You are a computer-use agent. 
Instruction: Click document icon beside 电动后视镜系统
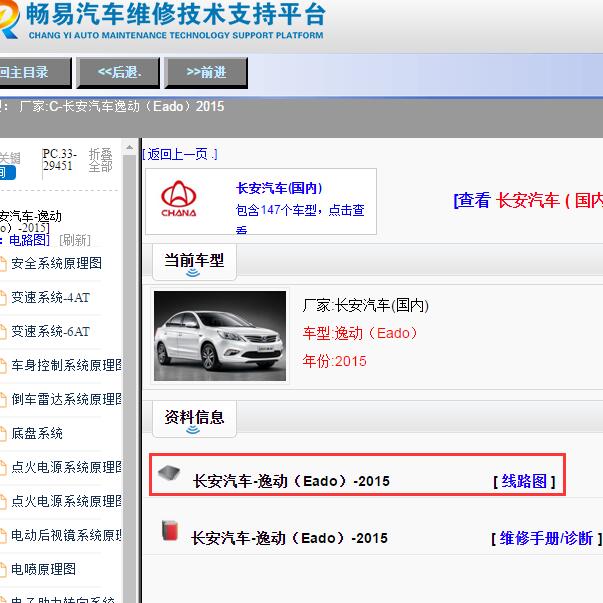pyautogui.click(x=3, y=536)
